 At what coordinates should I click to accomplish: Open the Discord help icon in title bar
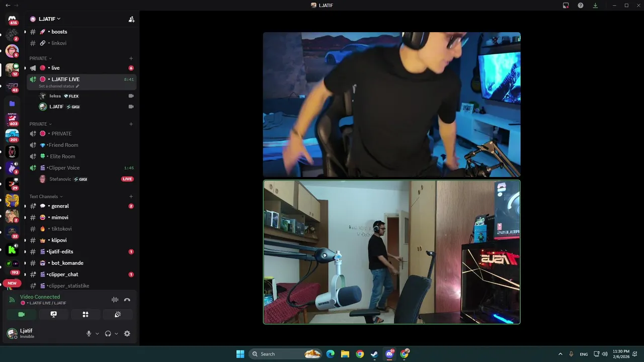coord(581,5)
